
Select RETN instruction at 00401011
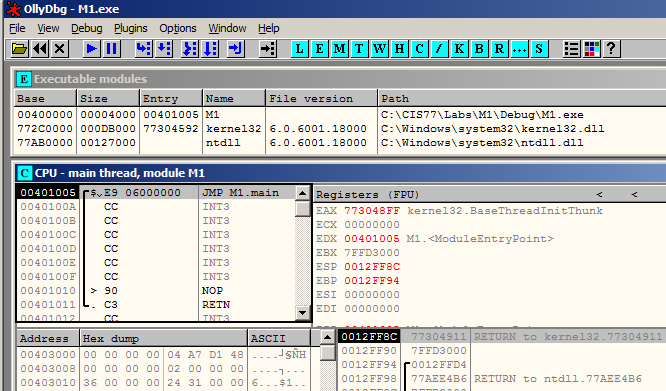[155, 305]
